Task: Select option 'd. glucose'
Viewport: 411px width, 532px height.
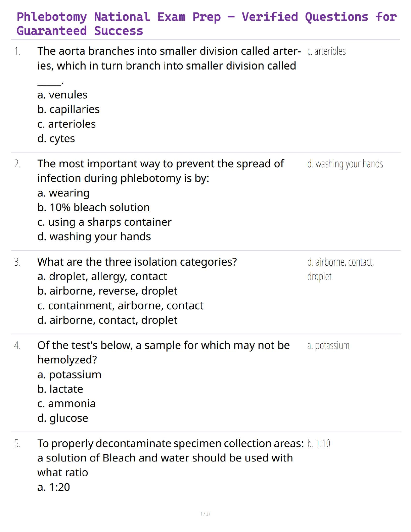Action: click(x=63, y=418)
